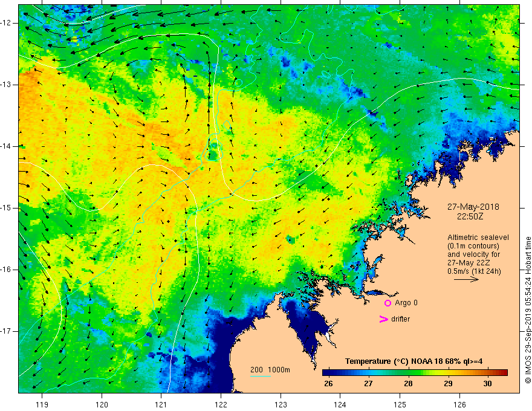The width and height of the screenshot is (532, 411).
Task: Click the latitude axis label -16
Action: (x=7, y=270)
